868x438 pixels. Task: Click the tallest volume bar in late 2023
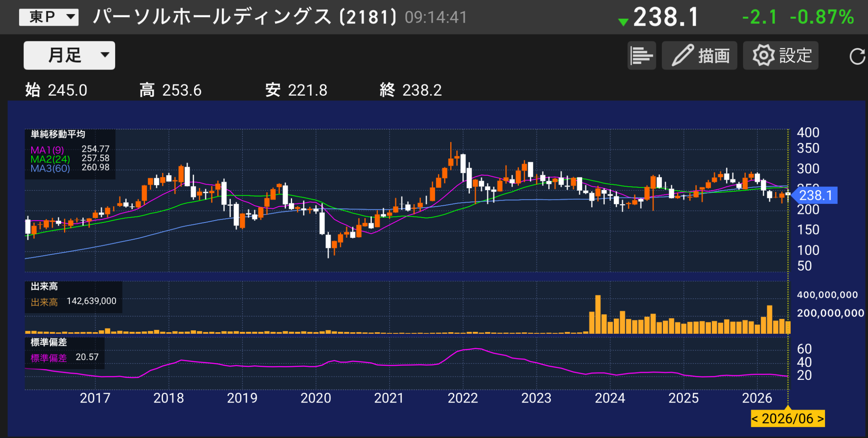(598, 314)
